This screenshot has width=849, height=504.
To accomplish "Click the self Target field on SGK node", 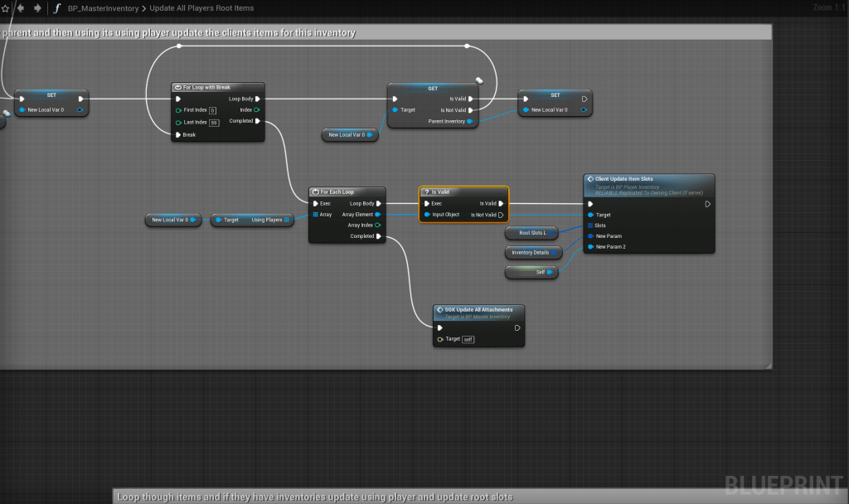I will [468, 339].
